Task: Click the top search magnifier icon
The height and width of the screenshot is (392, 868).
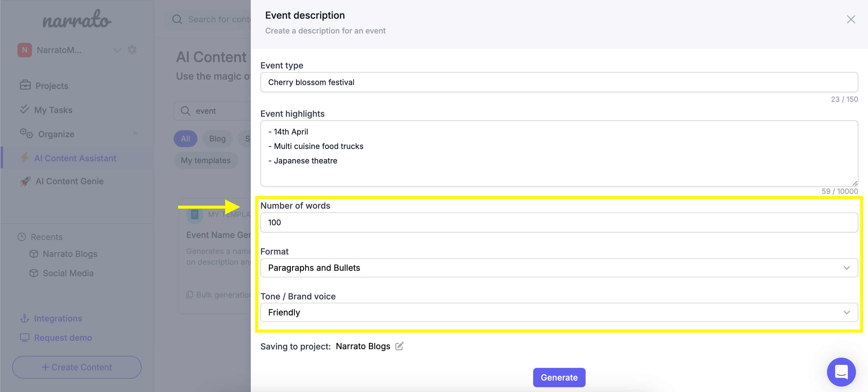Action: [177, 19]
